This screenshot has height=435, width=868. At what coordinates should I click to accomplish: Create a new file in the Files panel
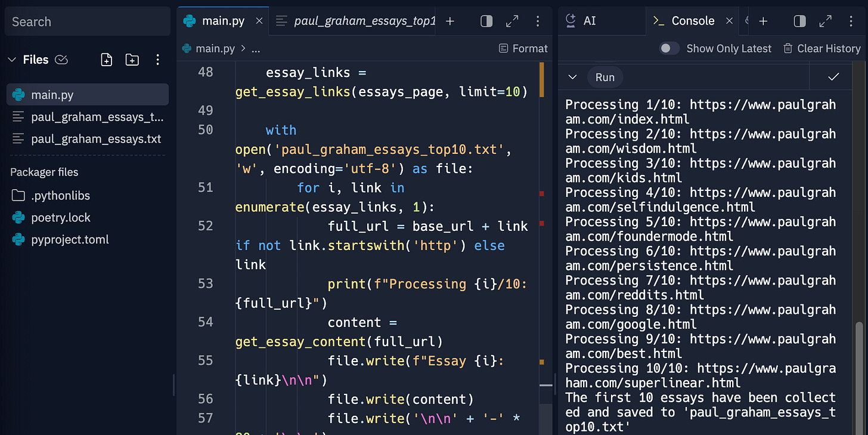click(x=106, y=60)
